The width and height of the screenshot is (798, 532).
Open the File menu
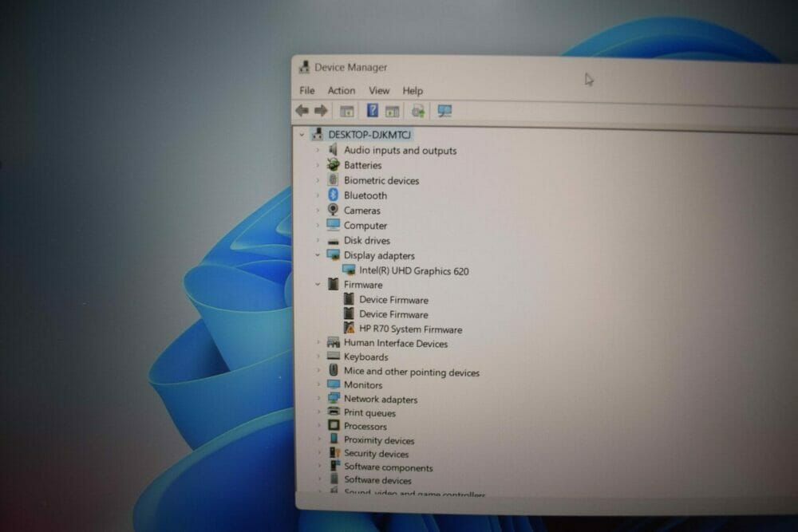[307, 91]
